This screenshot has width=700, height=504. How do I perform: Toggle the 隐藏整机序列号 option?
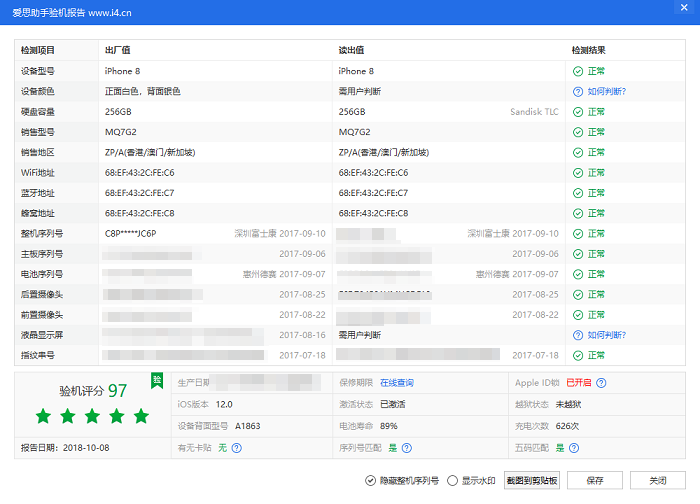[402, 481]
